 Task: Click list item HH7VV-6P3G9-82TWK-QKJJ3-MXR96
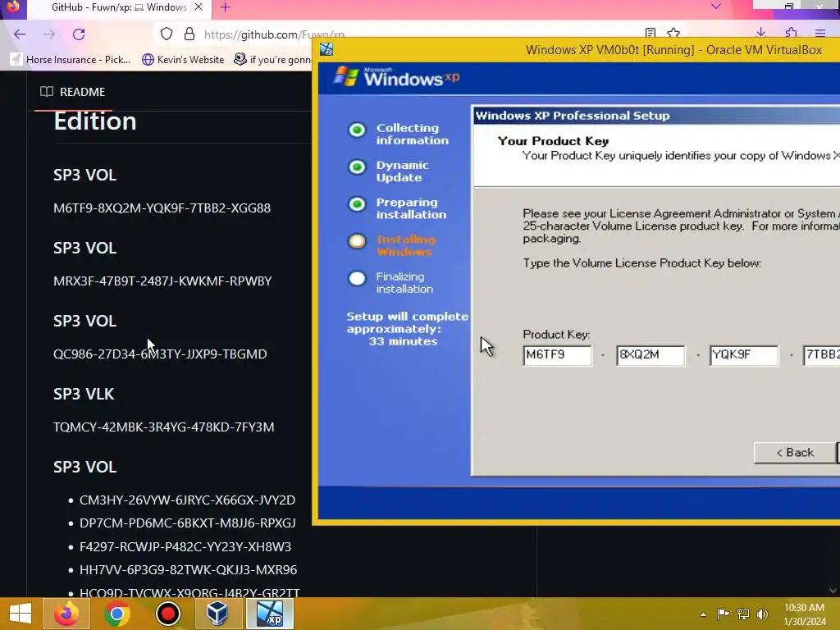(188, 569)
